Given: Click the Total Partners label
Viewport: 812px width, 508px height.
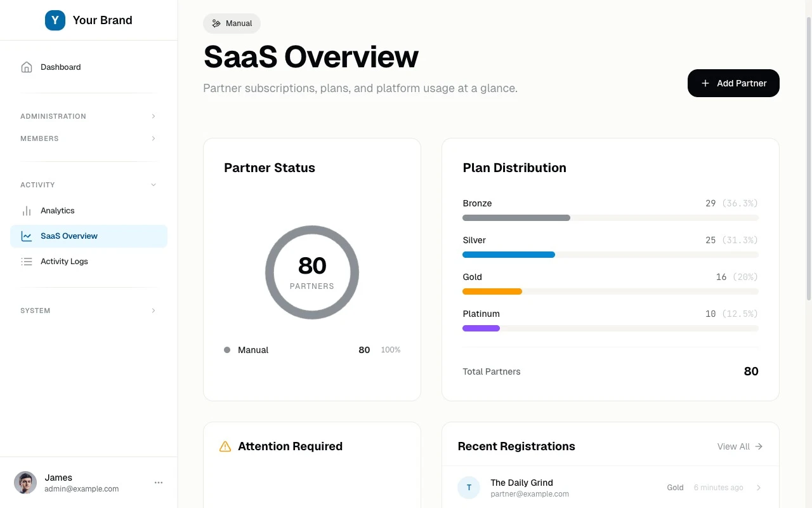Looking at the screenshot, I should 492,371.
